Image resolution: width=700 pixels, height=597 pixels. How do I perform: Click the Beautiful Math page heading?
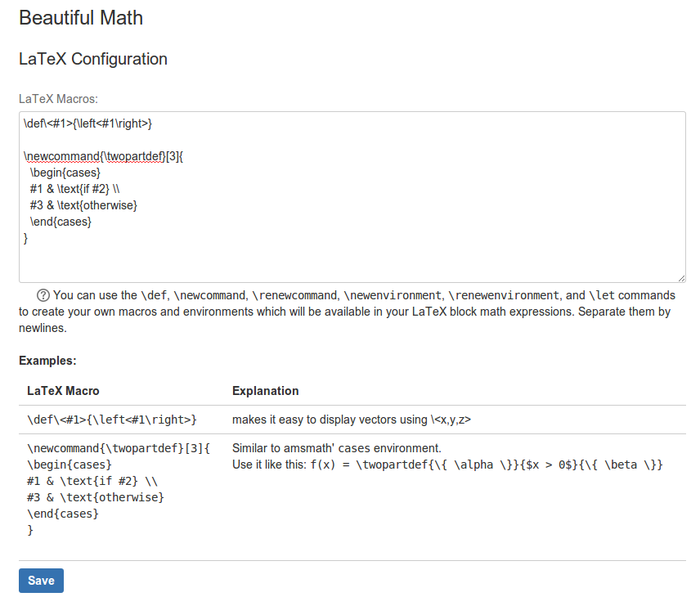(81, 18)
